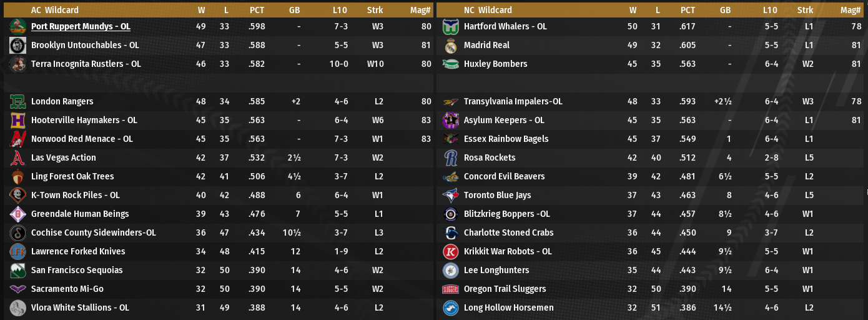
Task: Click the London Rangers team logo
Action: [17, 101]
